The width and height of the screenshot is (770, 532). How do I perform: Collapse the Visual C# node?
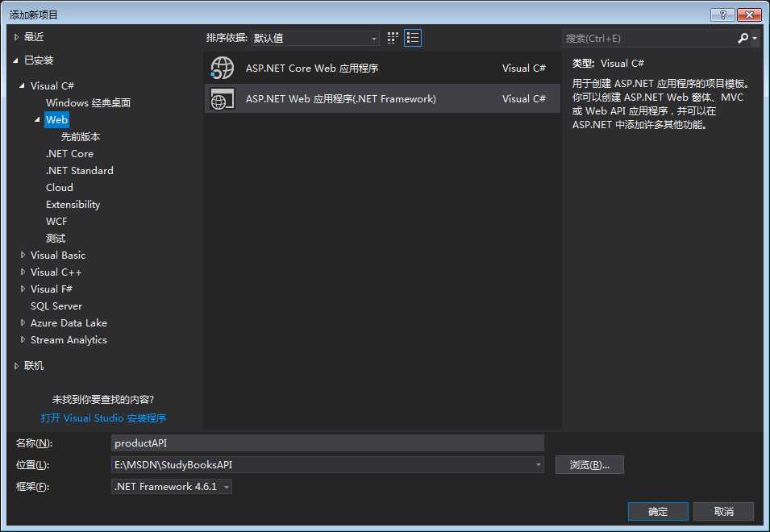point(22,85)
